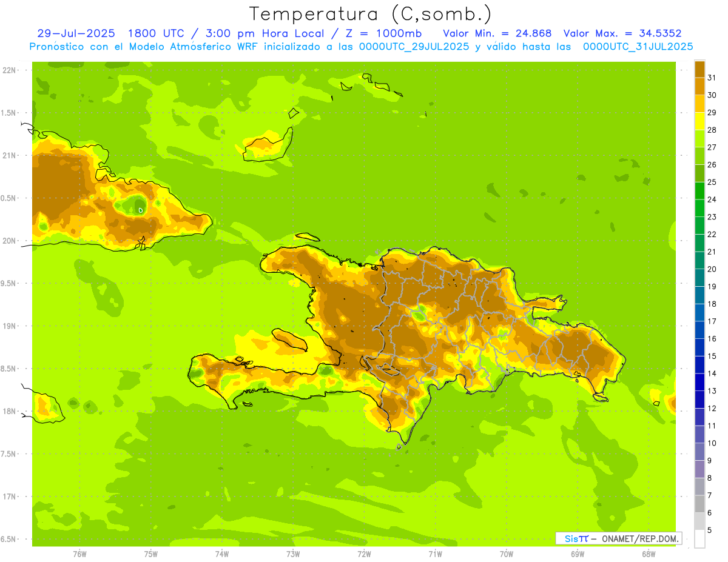The height and width of the screenshot is (562, 728).
Task: Click the '22N' latitude label
Action: tap(9, 70)
